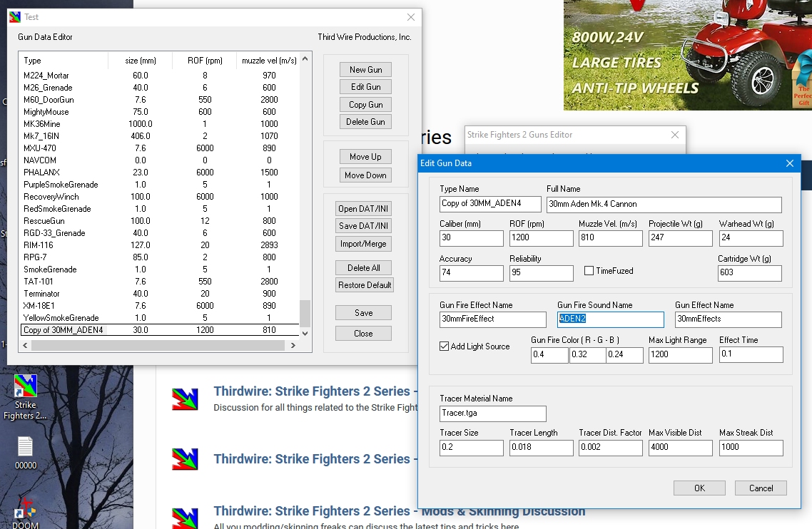Click the Reliability field showing 95
The width and height of the screenshot is (812, 529).
pyautogui.click(x=541, y=273)
